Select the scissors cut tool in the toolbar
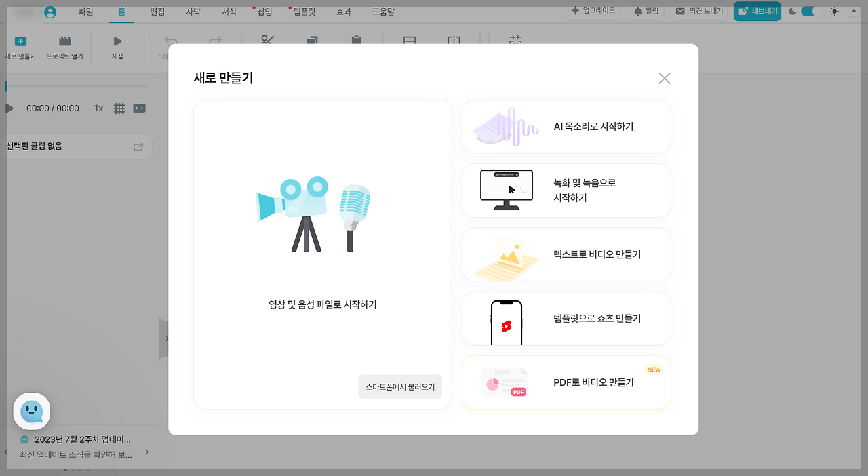The image size is (868, 476). click(267, 41)
